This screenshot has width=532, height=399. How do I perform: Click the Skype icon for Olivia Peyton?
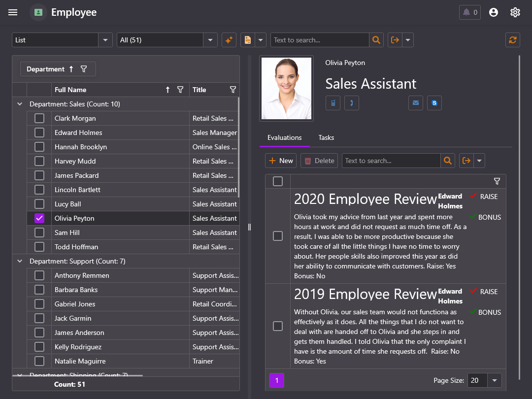(x=434, y=103)
